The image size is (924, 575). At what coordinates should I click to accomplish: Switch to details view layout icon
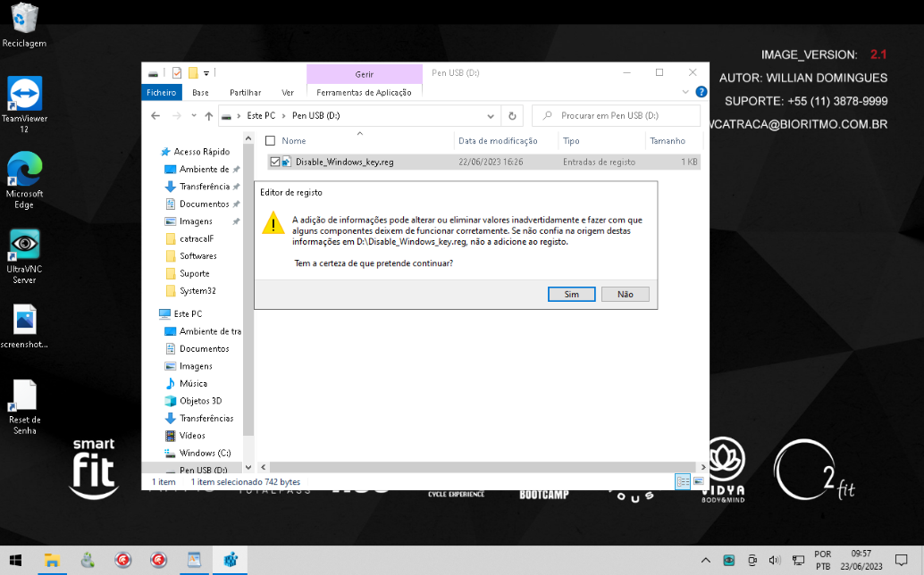683,482
